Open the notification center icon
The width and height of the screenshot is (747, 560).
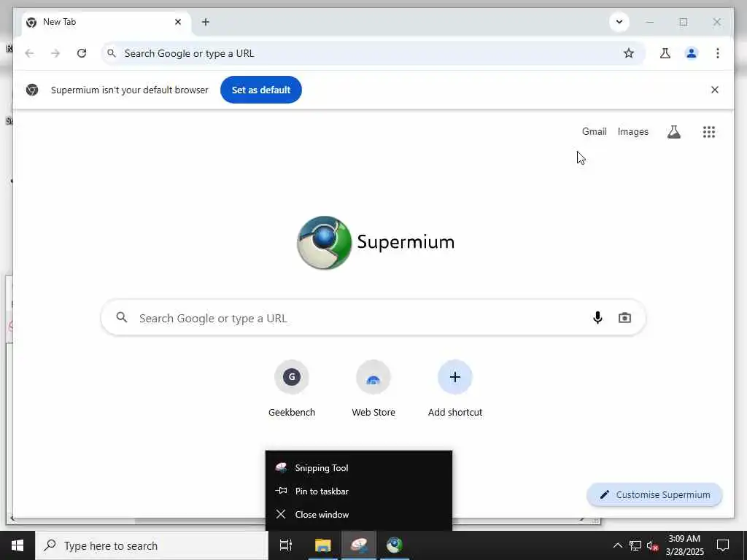723,545
